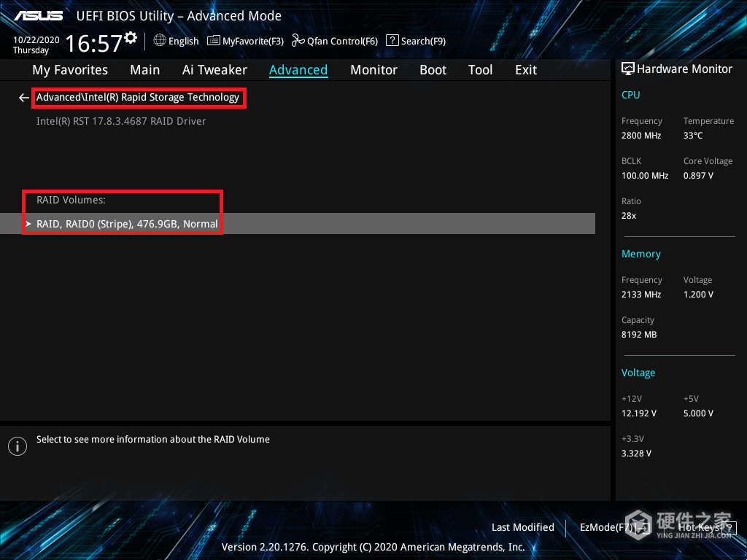Click the back arrow next to the Advanced path

(x=24, y=98)
